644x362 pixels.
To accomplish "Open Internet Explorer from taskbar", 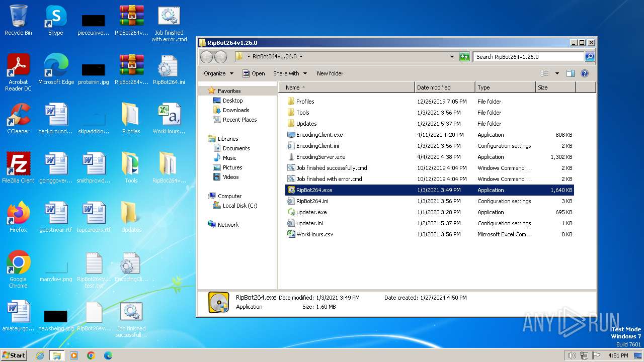I will coord(40,355).
